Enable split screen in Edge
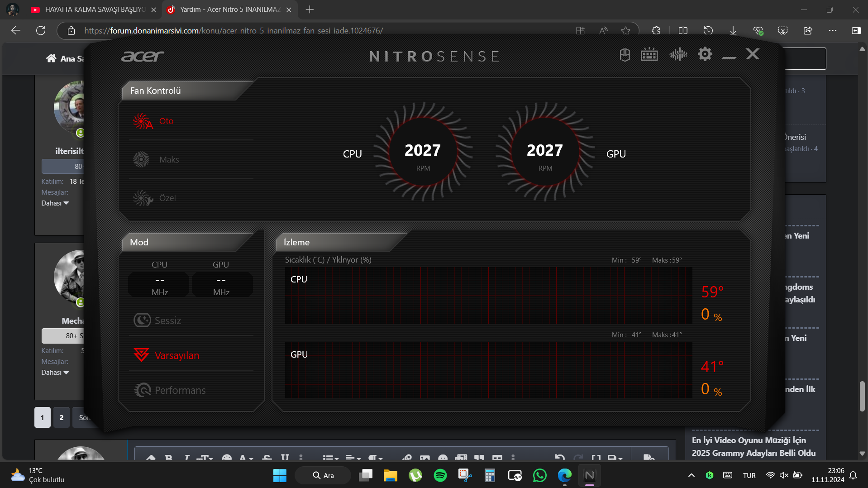The width and height of the screenshot is (868, 488). [683, 30]
